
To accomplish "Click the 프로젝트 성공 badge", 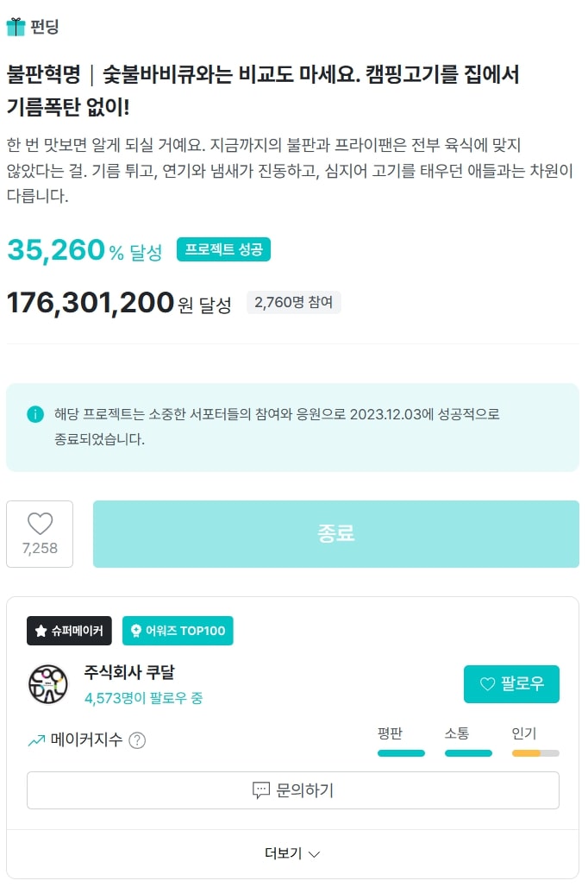I will click(224, 249).
